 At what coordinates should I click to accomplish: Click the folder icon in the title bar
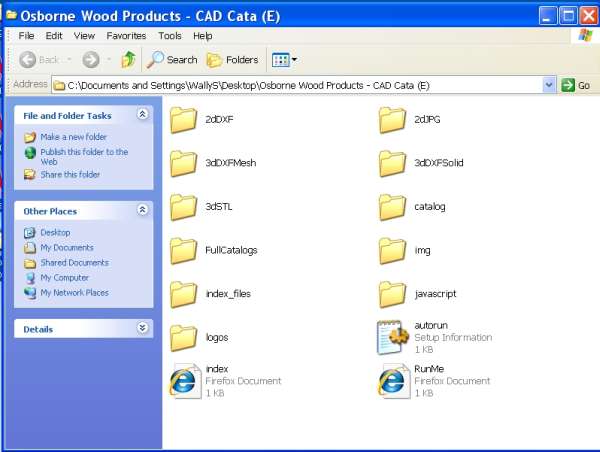pos(11,15)
